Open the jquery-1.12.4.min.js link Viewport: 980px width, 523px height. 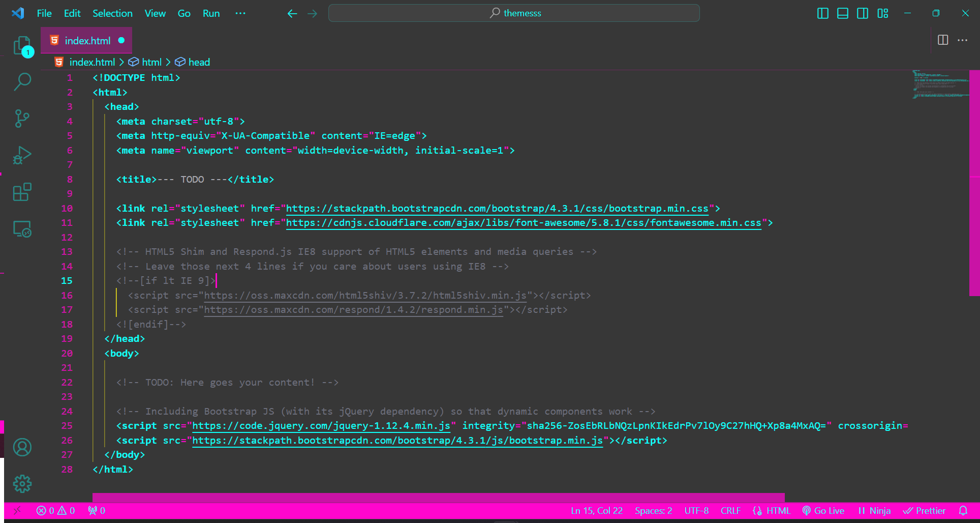[x=321, y=426]
